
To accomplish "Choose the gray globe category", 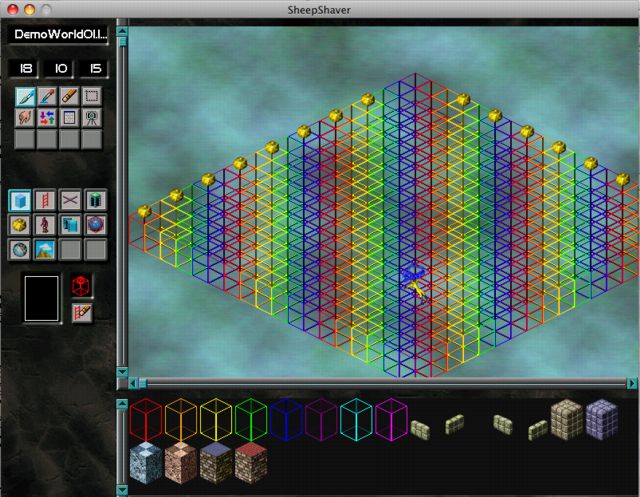I will coord(20,249).
